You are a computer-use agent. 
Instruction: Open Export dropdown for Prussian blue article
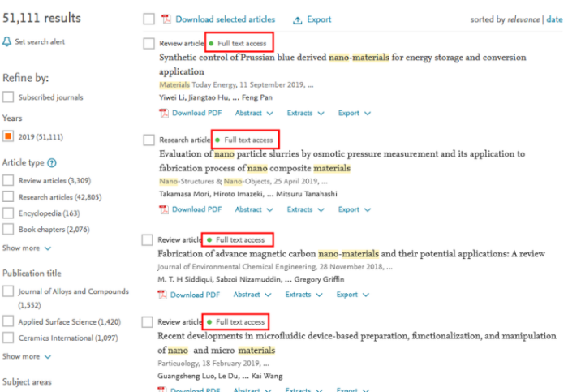tap(355, 113)
